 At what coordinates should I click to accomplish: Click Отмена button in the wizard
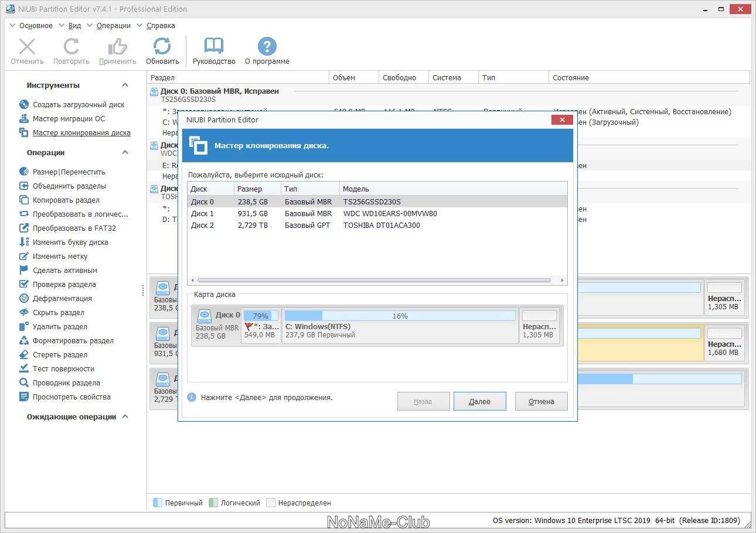tap(541, 401)
